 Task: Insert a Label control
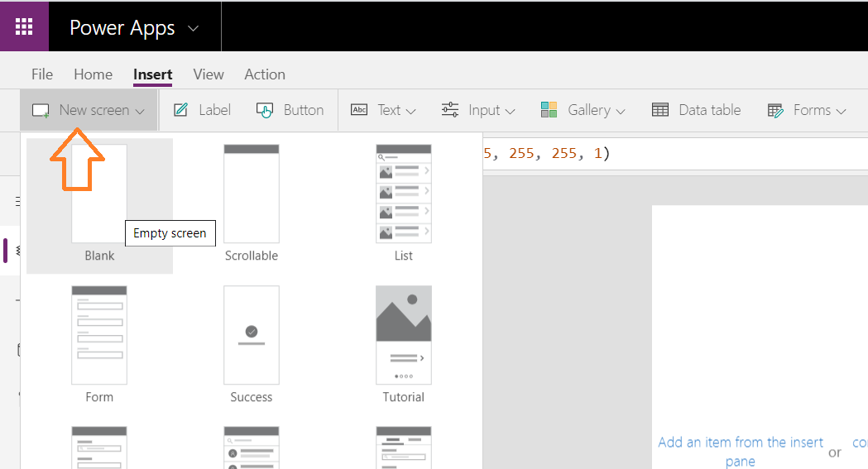(202, 109)
